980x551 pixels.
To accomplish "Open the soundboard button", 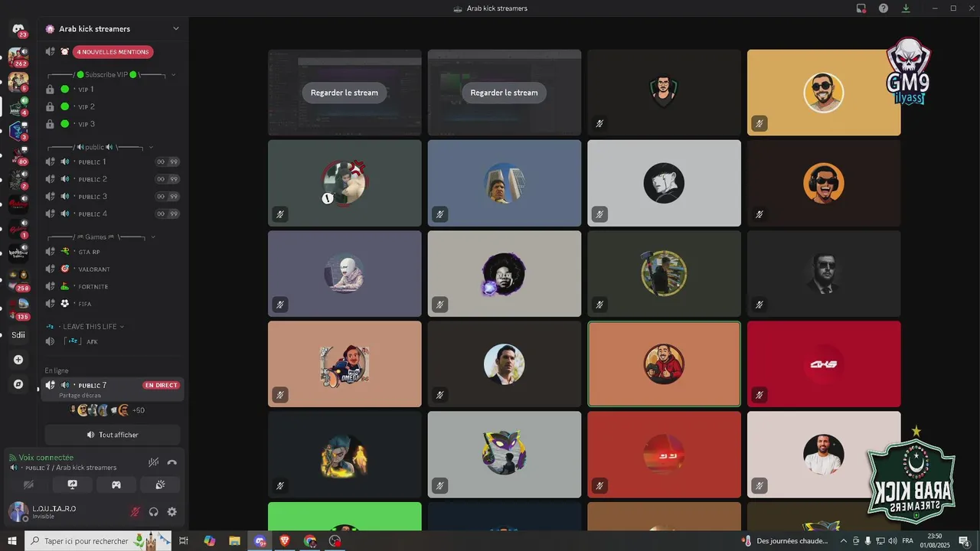I will coord(160,484).
